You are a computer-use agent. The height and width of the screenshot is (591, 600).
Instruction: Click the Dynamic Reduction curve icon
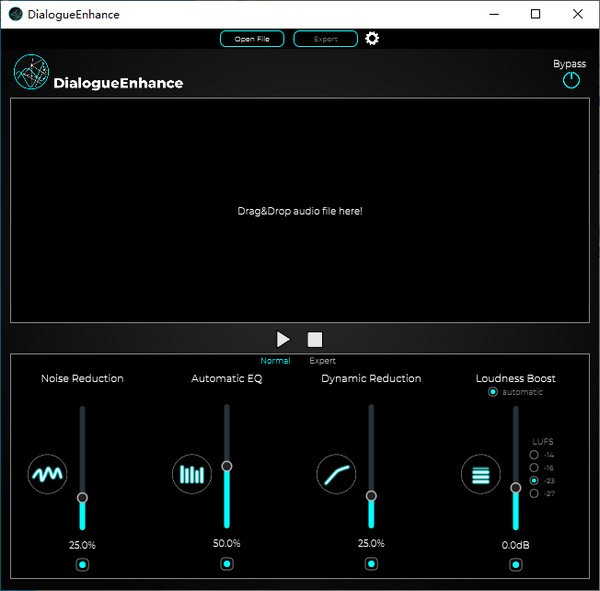[336, 474]
